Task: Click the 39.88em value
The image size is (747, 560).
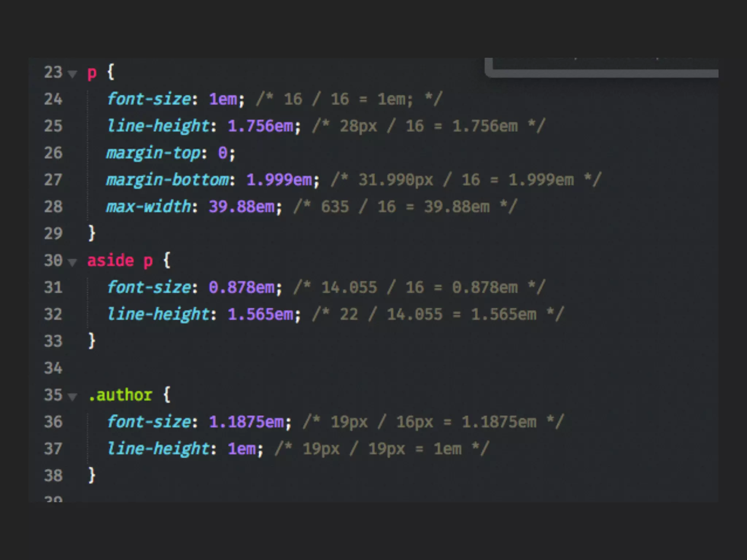Action: [241, 207]
